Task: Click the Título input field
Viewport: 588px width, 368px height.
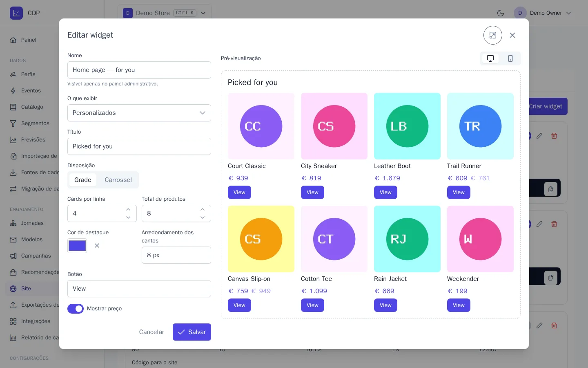Action: [x=139, y=146]
